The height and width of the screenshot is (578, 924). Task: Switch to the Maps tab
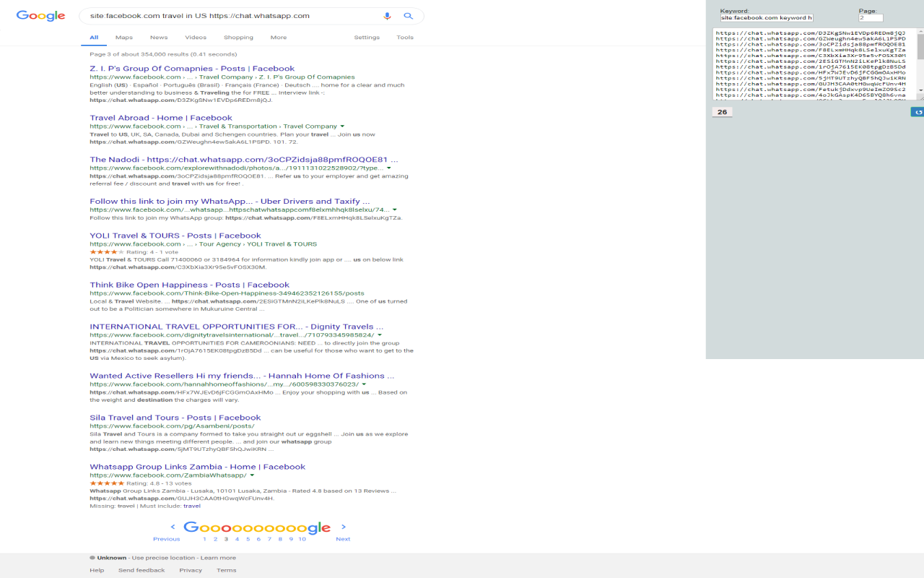click(x=124, y=38)
